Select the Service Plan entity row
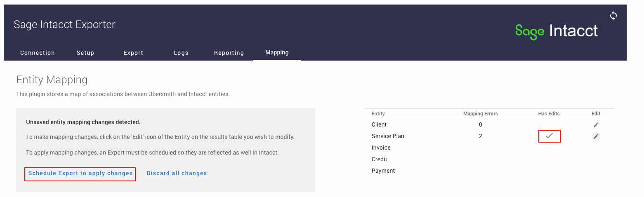Image resolution: width=644 pixels, height=197 pixels. coord(490,136)
